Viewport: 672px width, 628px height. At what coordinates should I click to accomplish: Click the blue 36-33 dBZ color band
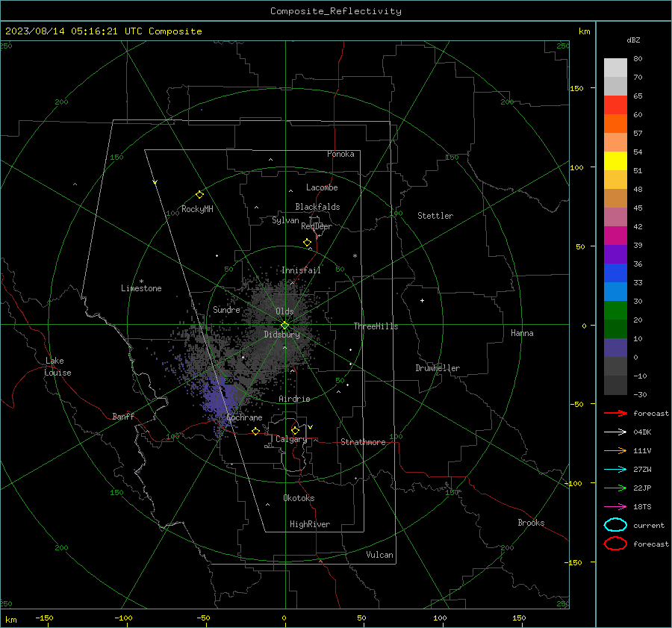click(615, 273)
